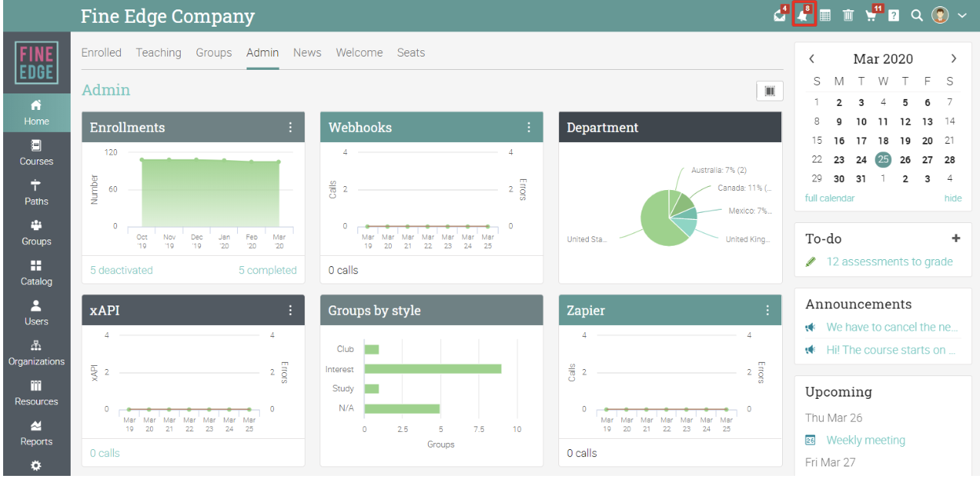Go to next month in calendar
980x479 pixels.
(953, 59)
